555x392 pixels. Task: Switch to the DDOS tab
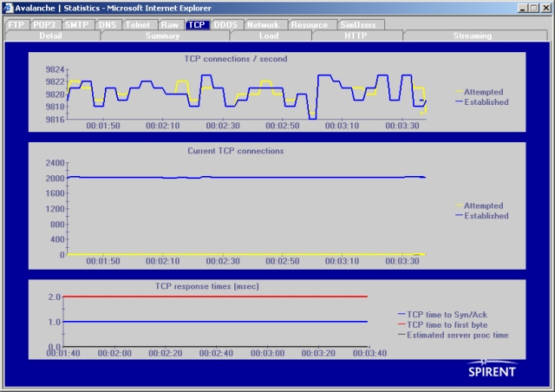pos(225,25)
